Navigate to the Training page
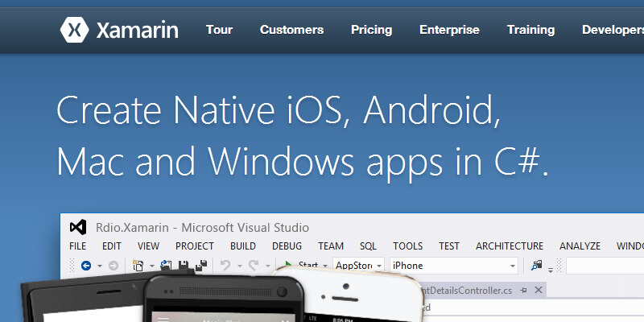 [x=530, y=30]
